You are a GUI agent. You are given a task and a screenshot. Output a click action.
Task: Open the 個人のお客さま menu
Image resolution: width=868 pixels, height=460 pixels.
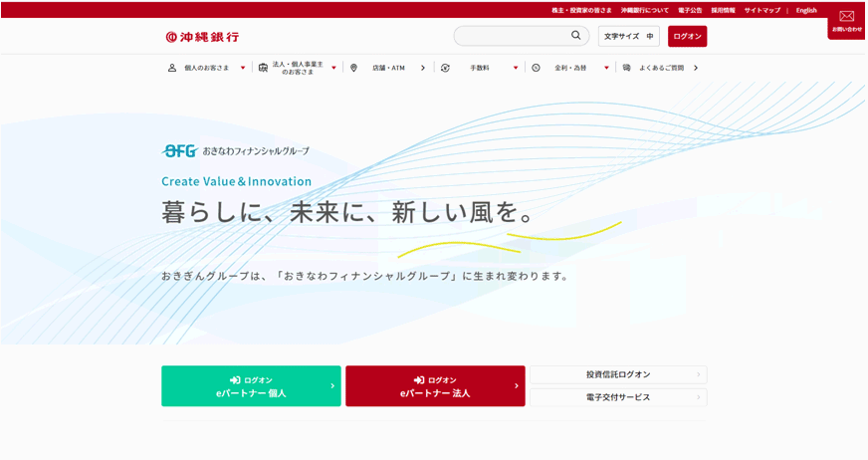tap(206, 68)
